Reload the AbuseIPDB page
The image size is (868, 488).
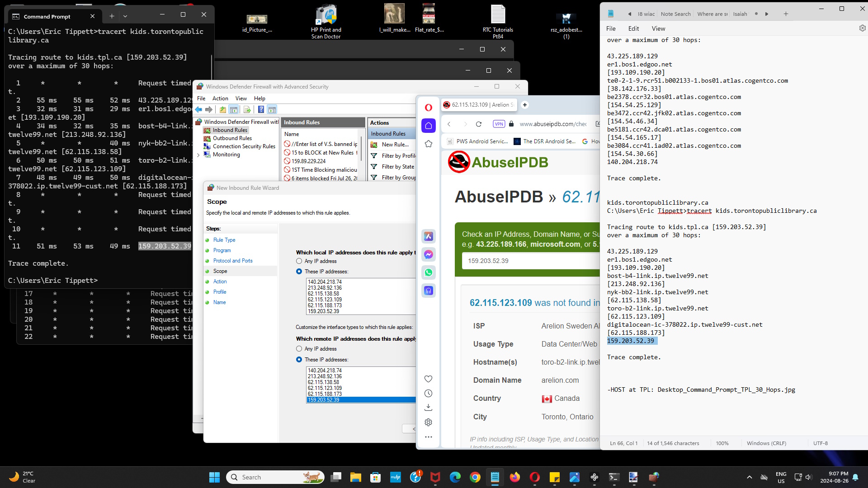479,124
